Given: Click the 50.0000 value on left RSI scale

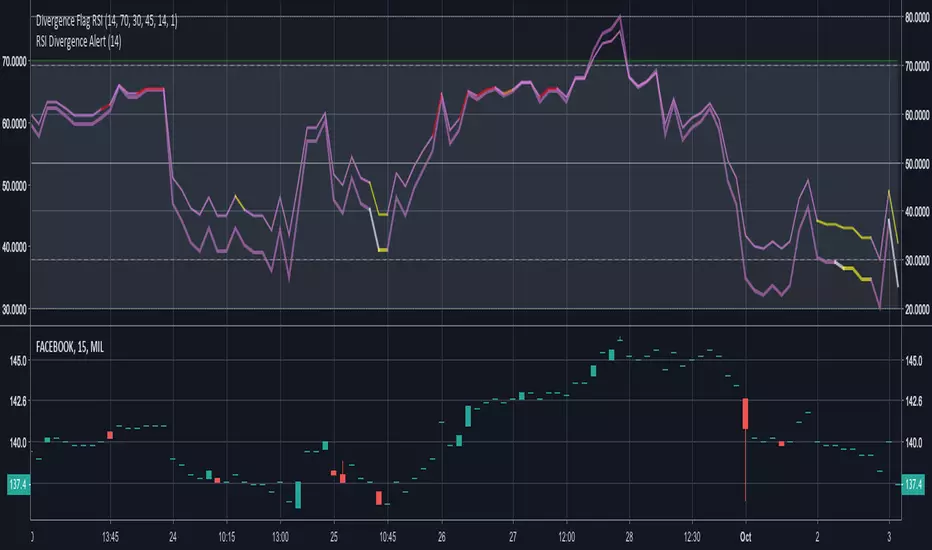Looking at the screenshot, I should 14,186.
